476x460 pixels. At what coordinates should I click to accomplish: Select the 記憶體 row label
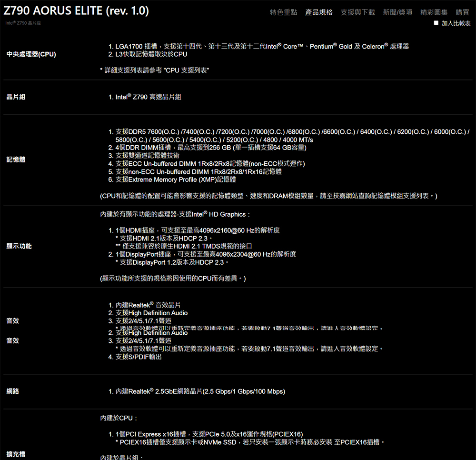[16, 160]
